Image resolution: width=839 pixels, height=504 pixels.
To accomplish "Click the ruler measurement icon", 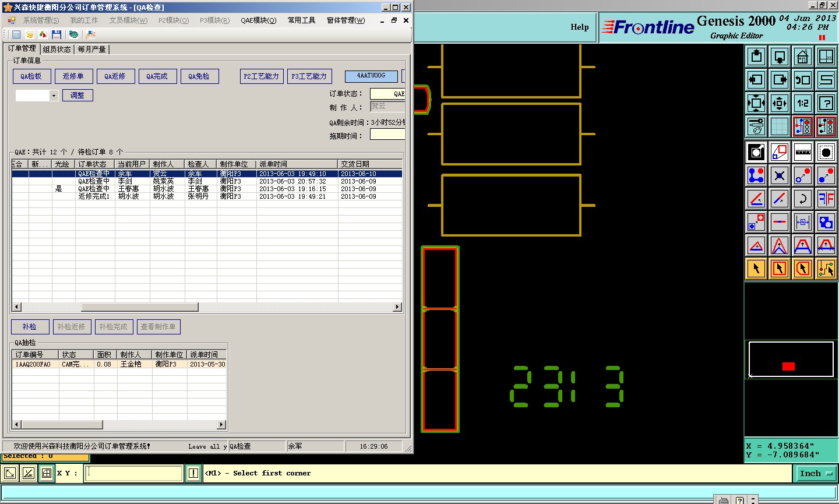I will pyautogui.click(x=803, y=152).
